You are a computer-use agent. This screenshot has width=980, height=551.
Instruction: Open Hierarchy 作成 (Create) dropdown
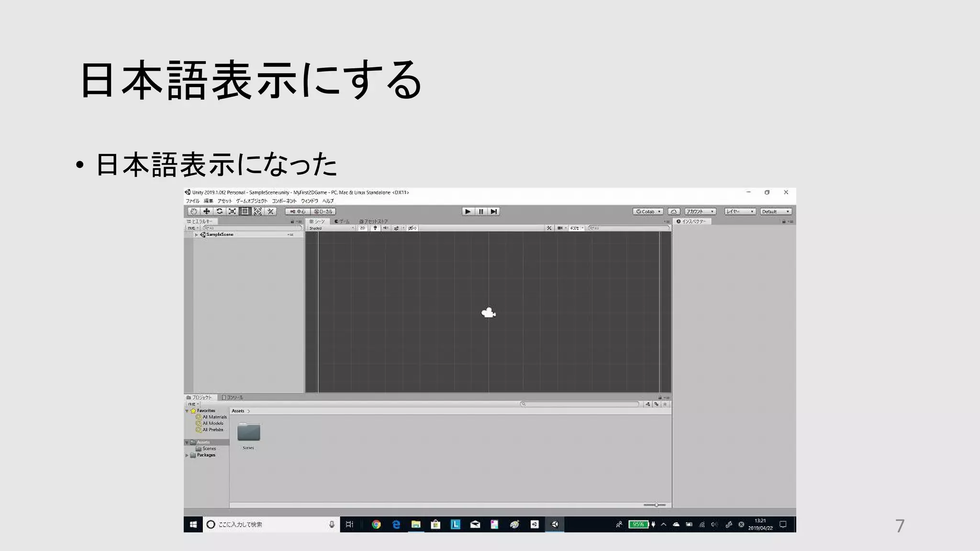[x=192, y=228]
